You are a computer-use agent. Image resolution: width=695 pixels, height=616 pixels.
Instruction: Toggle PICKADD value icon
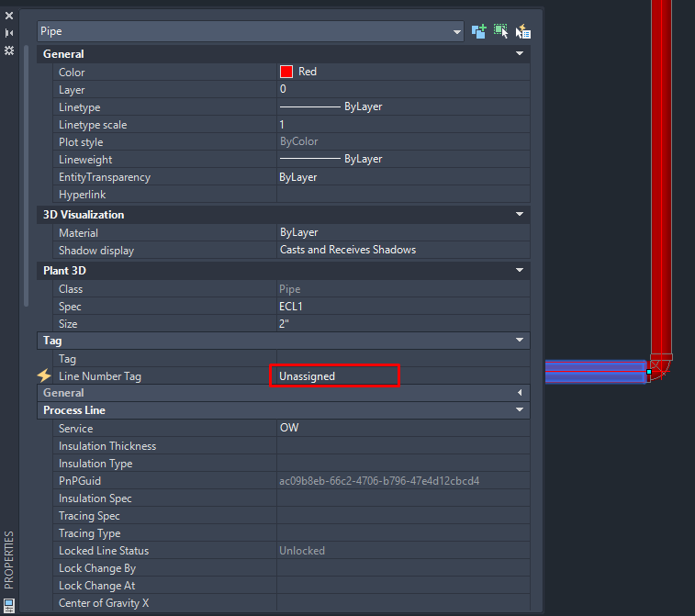(x=478, y=31)
